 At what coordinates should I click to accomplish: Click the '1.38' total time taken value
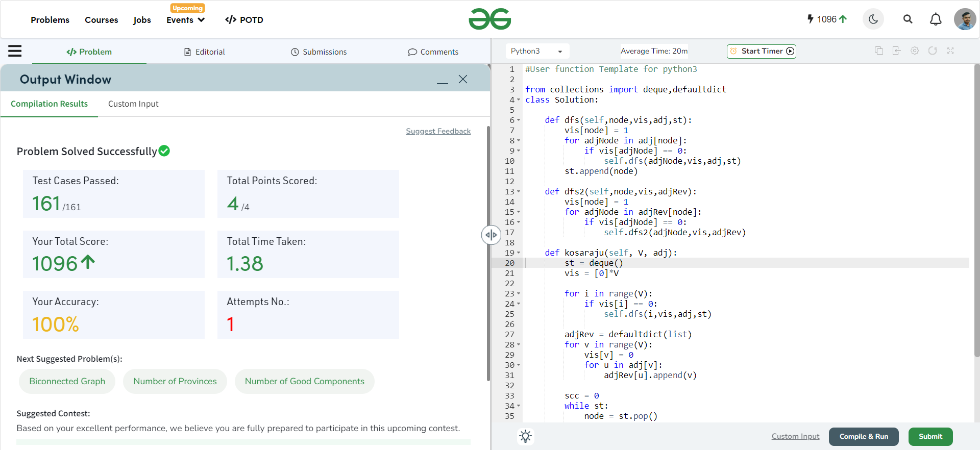pos(245,264)
